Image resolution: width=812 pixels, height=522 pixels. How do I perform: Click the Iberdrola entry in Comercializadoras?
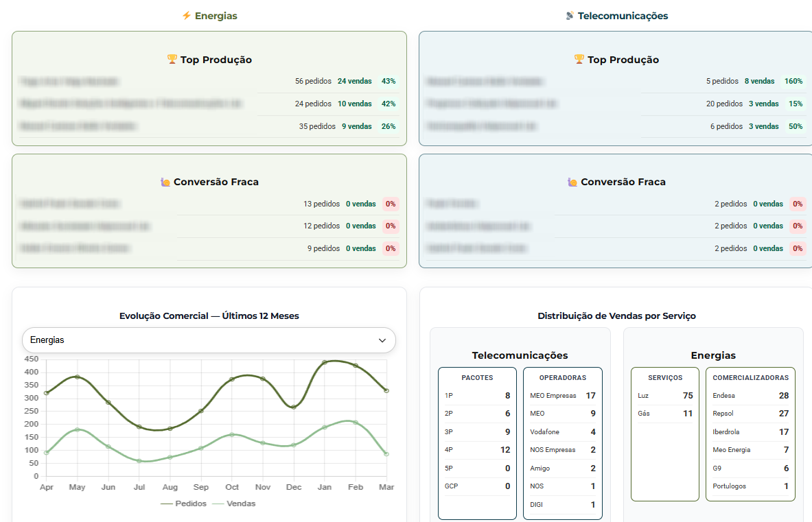tap(750, 432)
